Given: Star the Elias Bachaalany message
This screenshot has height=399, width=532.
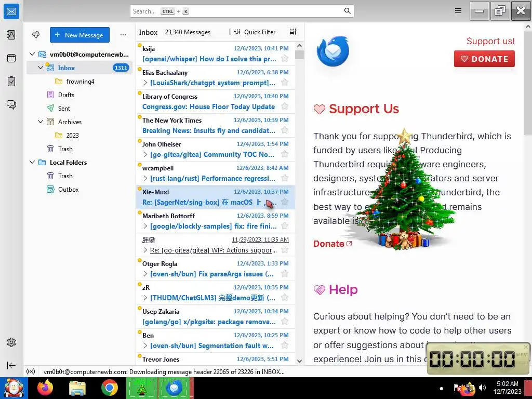Looking at the screenshot, I should pos(285,83).
